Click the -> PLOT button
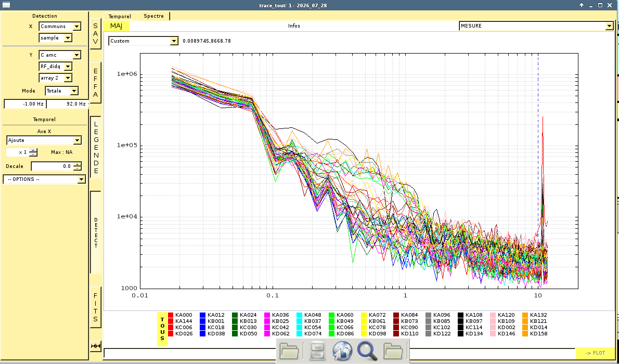Screen dimensions: 619x364 click(595, 353)
